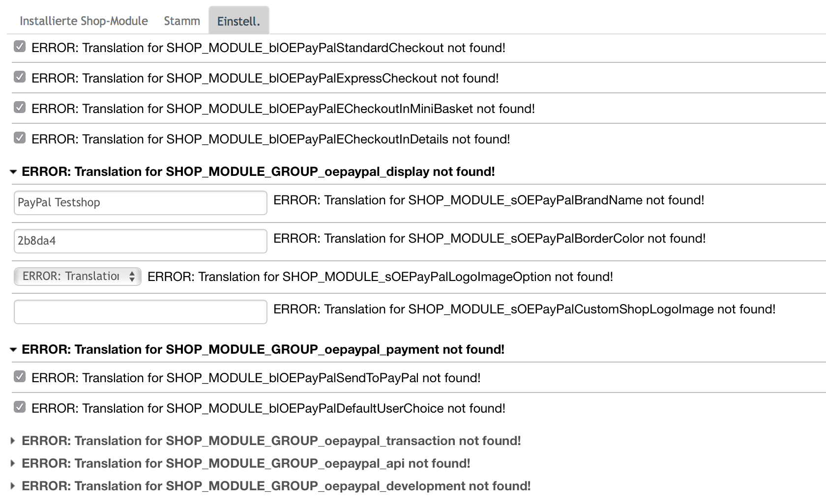Expand the oepaypal_development group
Viewport: 826px width, 504px height.
pyautogui.click(x=13, y=486)
